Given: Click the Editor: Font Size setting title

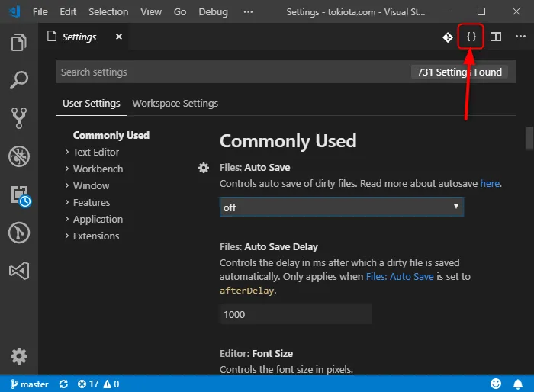Looking at the screenshot, I should point(256,354).
